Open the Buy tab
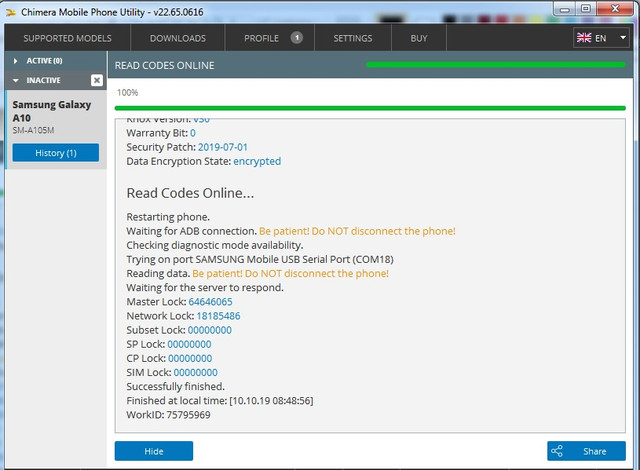 (x=419, y=38)
